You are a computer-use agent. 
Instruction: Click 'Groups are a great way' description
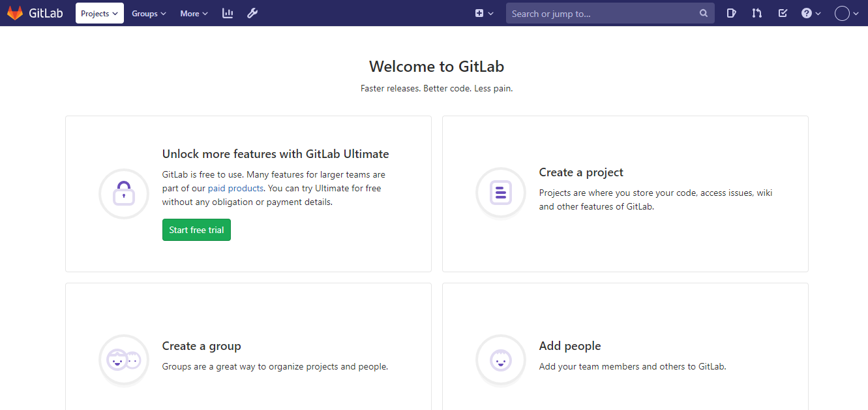pos(275,366)
